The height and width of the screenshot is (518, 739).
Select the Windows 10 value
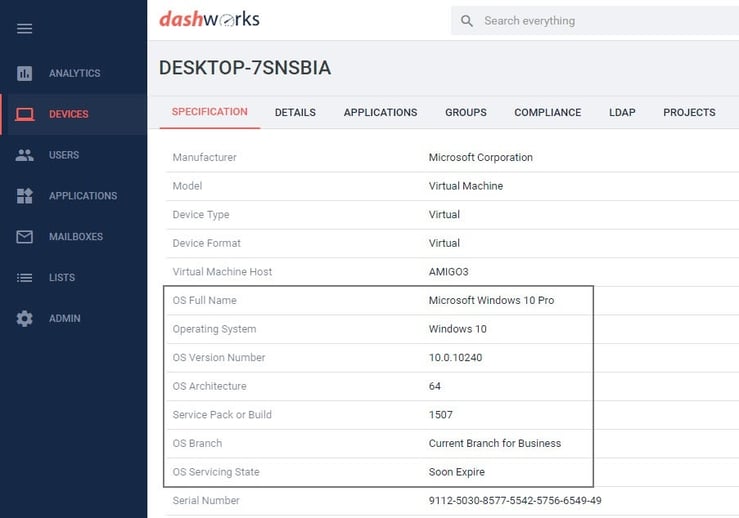pyautogui.click(x=458, y=329)
